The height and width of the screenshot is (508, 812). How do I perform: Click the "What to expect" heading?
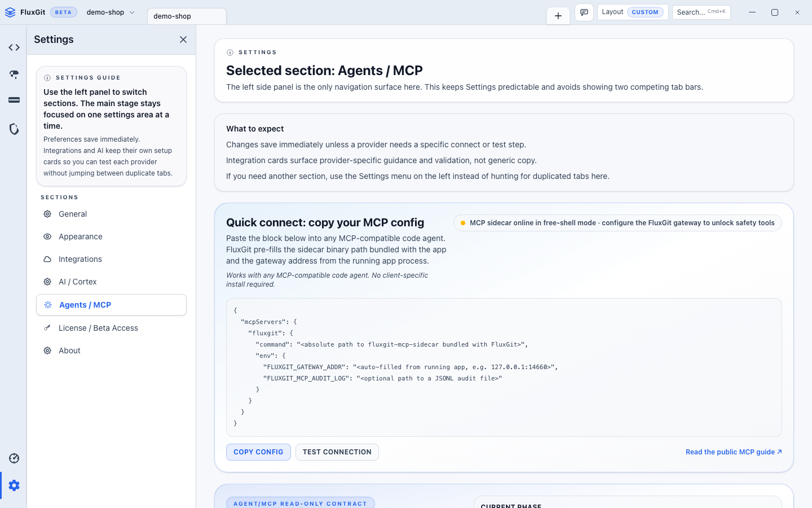pyautogui.click(x=255, y=129)
